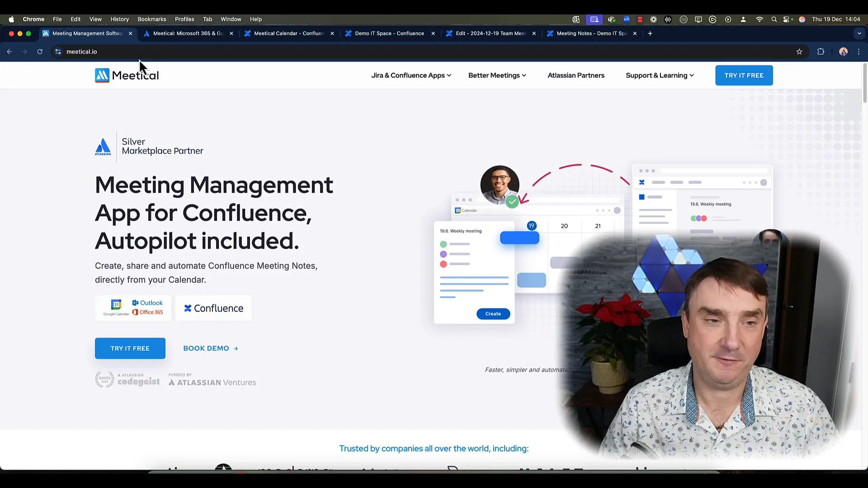Click the Outlook logo

click(x=147, y=303)
